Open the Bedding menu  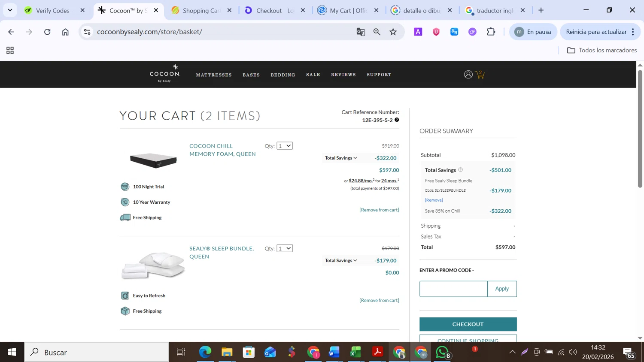pos(283,75)
